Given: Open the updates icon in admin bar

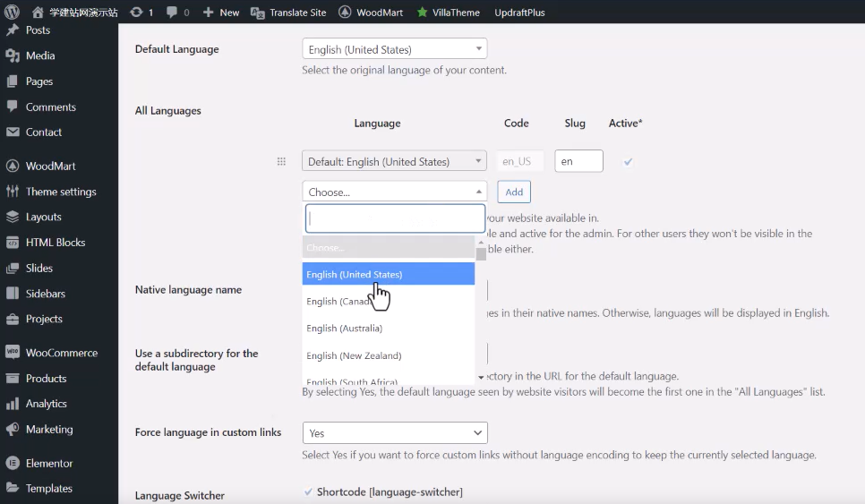Looking at the screenshot, I should pyautogui.click(x=136, y=13).
